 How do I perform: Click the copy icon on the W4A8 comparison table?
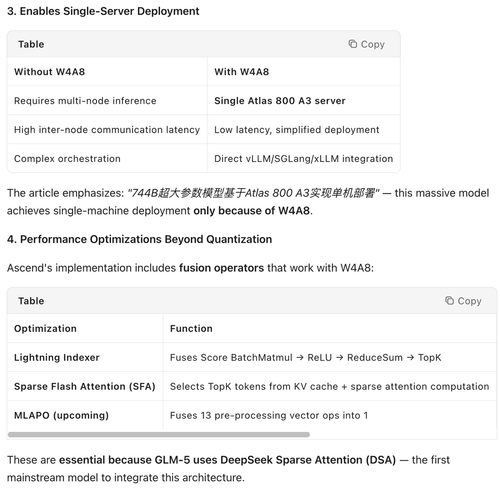pyautogui.click(x=352, y=44)
